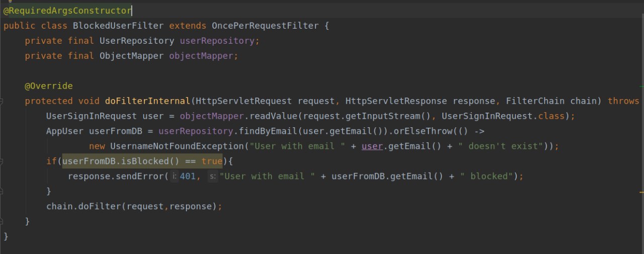Click the fold end marker beside the method's closing brace
Screen dimensions: 644x254
tap(2, 222)
